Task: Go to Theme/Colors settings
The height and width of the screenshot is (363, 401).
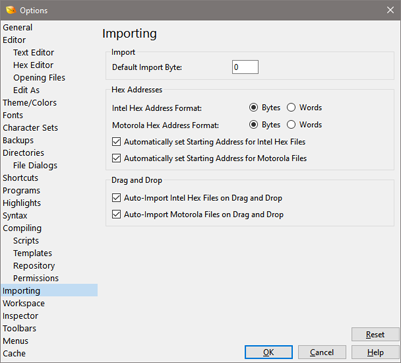Action: pyautogui.click(x=30, y=103)
